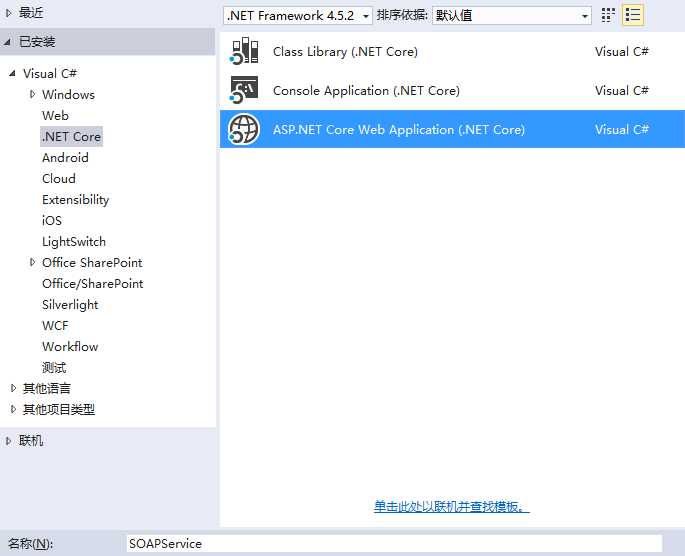The image size is (685, 556).
Task: Collapse the Visual C# tree node
Action: click(x=13, y=73)
